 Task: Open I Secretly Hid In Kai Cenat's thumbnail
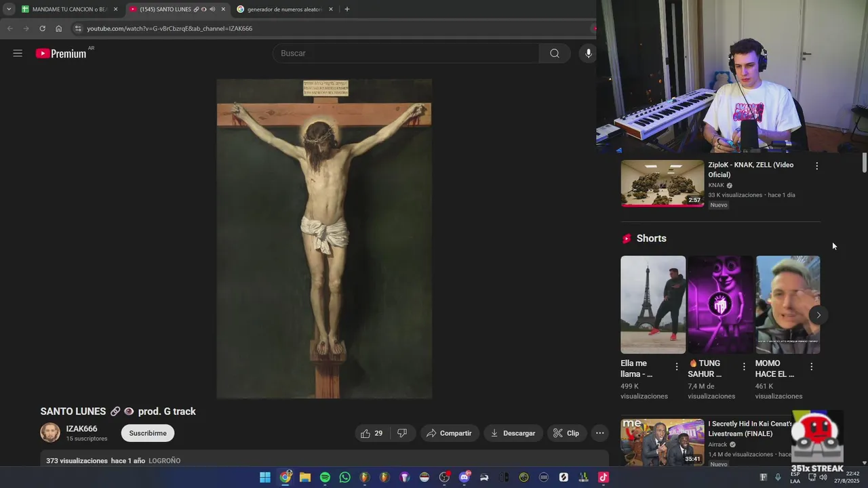tap(663, 442)
